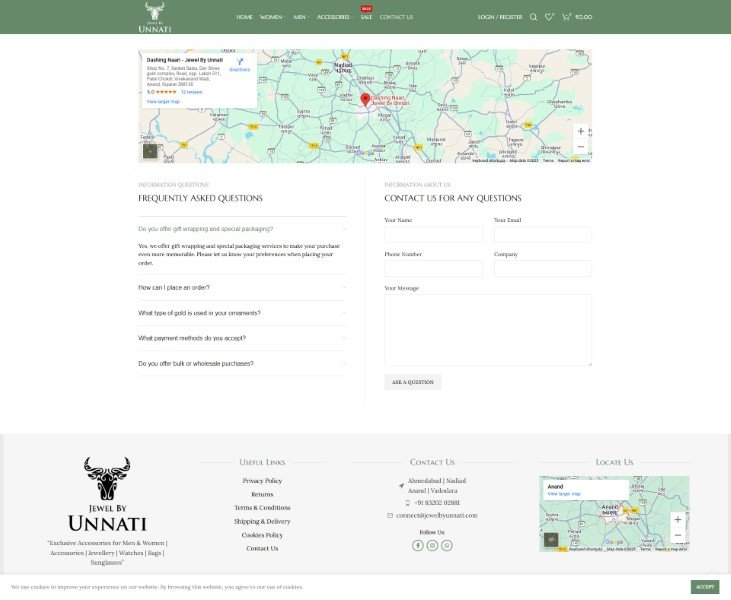
Task: Go to the Home menu item
Action: click(244, 17)
